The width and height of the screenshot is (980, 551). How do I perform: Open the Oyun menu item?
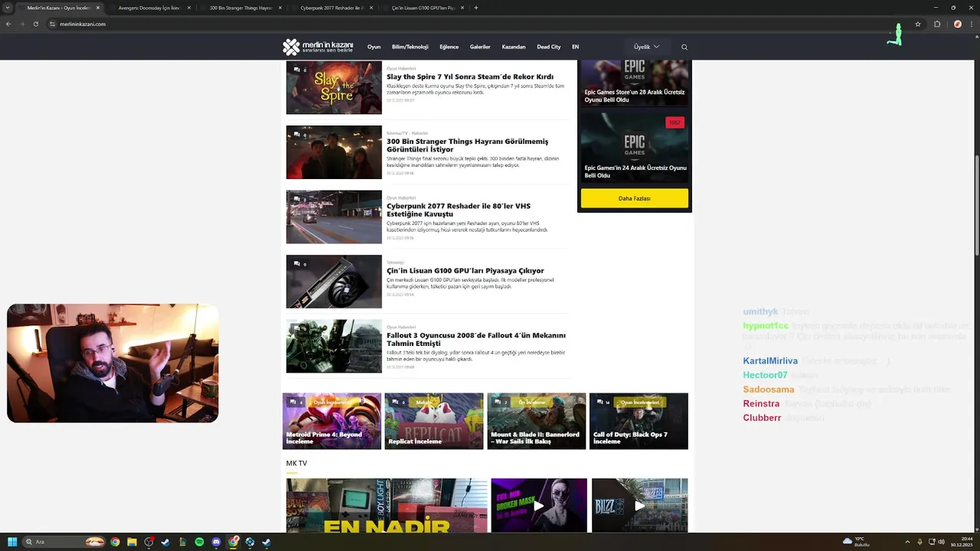click(x=374, y=47)
